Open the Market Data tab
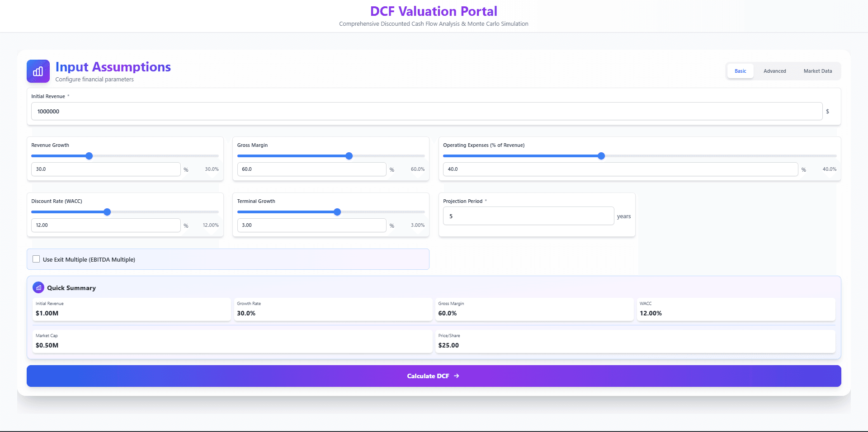 [x=817, y=71]
